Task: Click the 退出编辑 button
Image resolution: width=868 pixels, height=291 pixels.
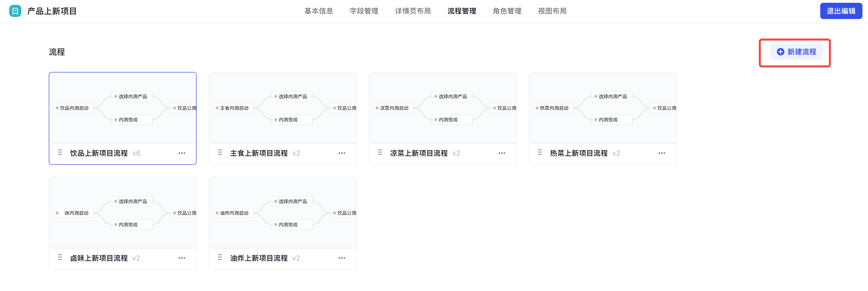Action: pyautogui.click(x=841, y=11)
